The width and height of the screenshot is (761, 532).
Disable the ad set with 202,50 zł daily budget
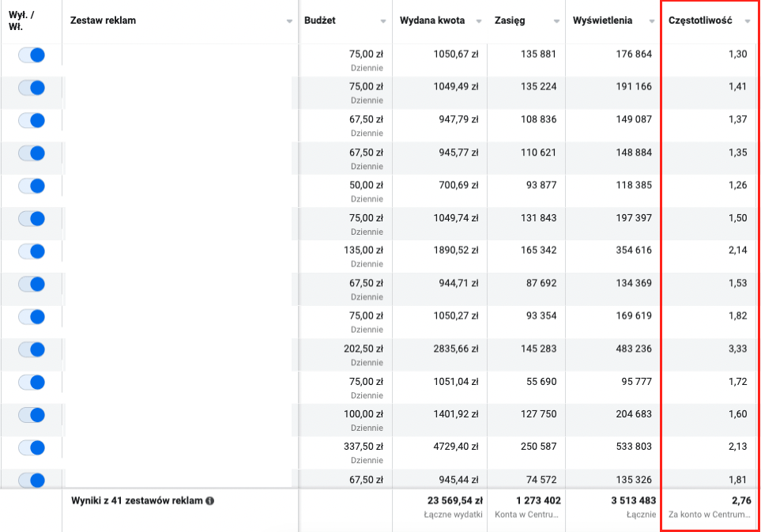tap(32, 349)
